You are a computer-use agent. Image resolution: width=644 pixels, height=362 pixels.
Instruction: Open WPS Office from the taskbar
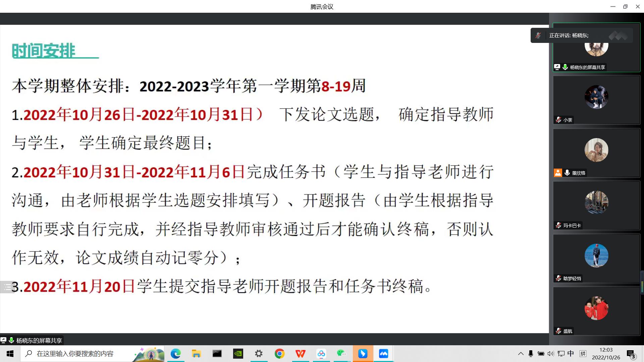tap(300, 354)
